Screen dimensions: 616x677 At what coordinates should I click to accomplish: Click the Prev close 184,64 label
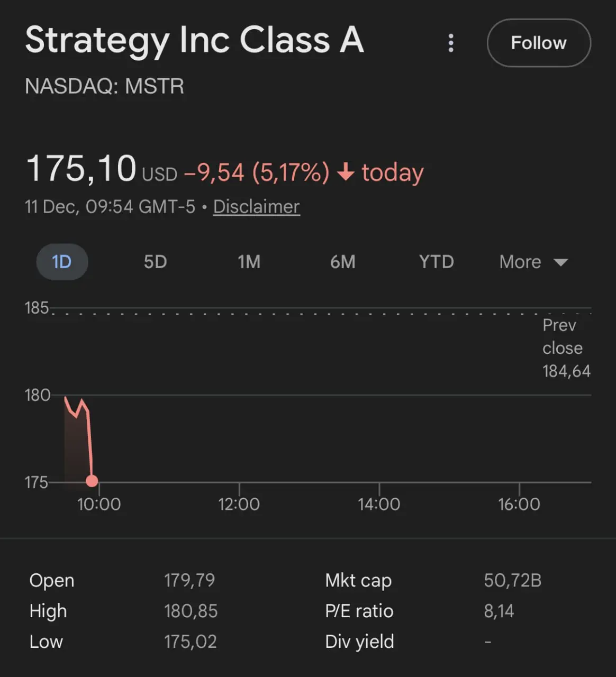(x=566, y=348)
